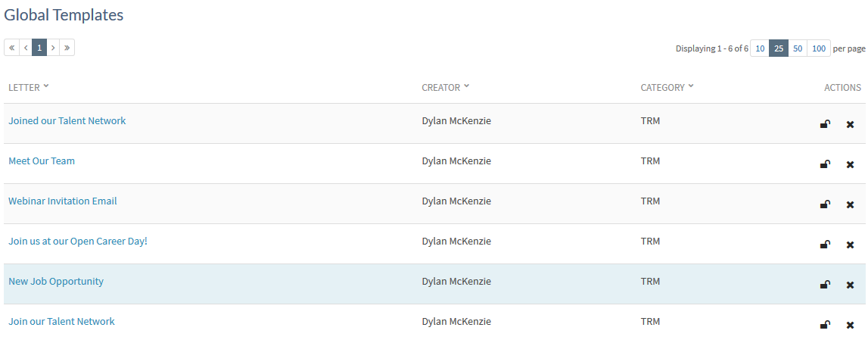The image size is (868, 343).
Task: Jump to the last page arrow
Action: 67,48
